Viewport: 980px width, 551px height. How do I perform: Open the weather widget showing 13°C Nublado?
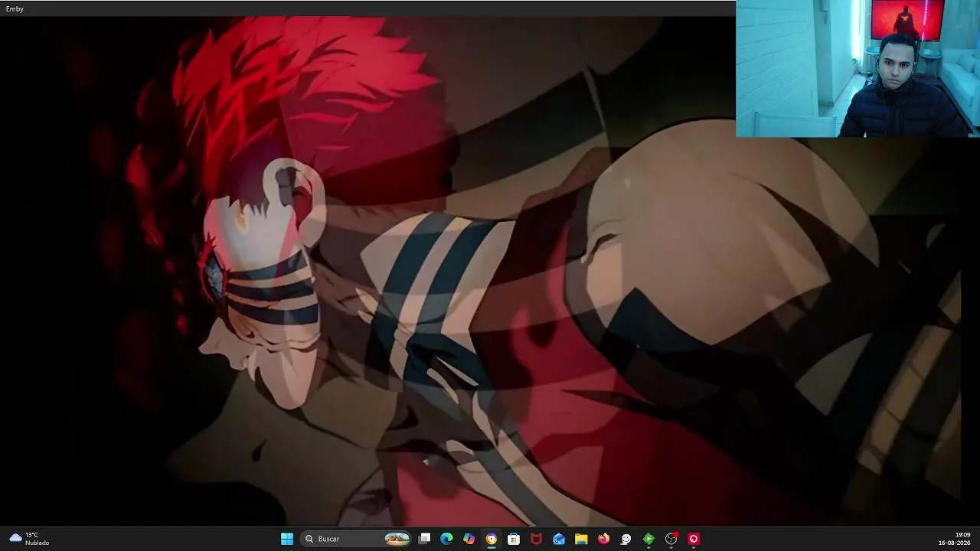pyautogui.click(x=29, y=539)
